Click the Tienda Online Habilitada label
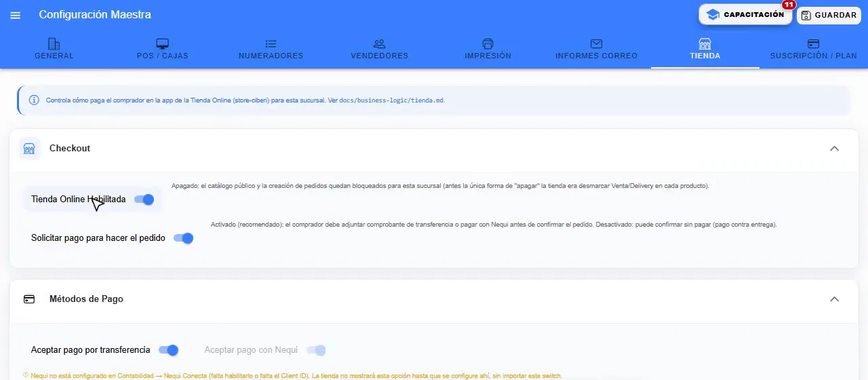Screen dimensions: 868x380 [79, 199]
